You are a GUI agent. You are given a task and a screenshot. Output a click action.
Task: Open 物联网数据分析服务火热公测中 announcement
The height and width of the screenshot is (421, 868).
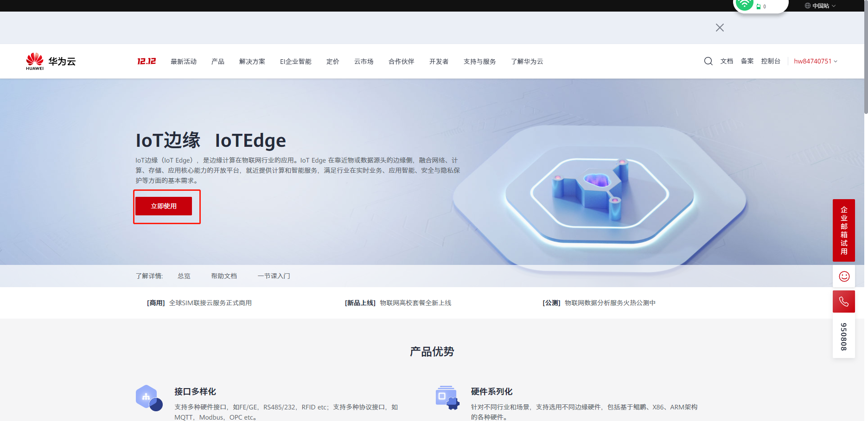tap(610, 303)
